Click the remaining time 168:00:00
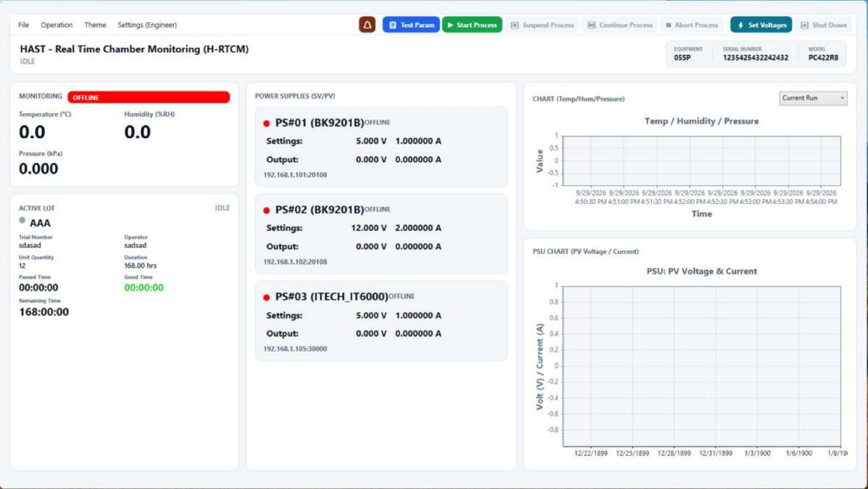 coord(44,312)
